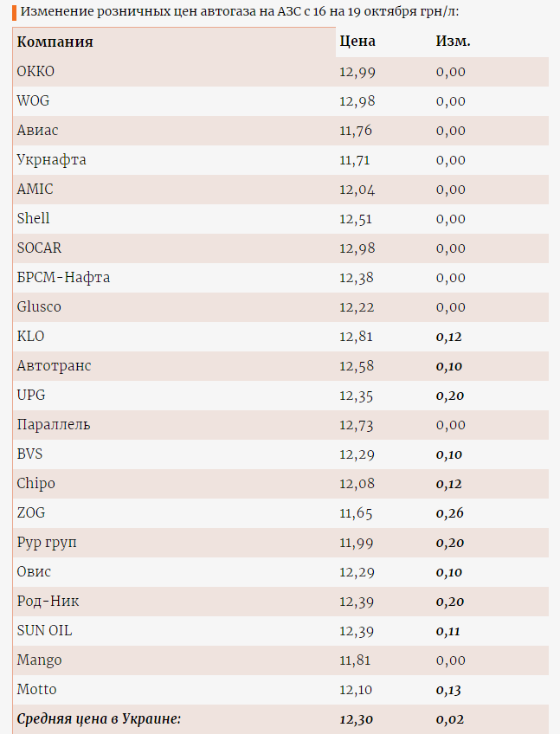Click the Средняя цена в Украине row
The height and width of the screenshot is (734, 560).
coord(280,719)
